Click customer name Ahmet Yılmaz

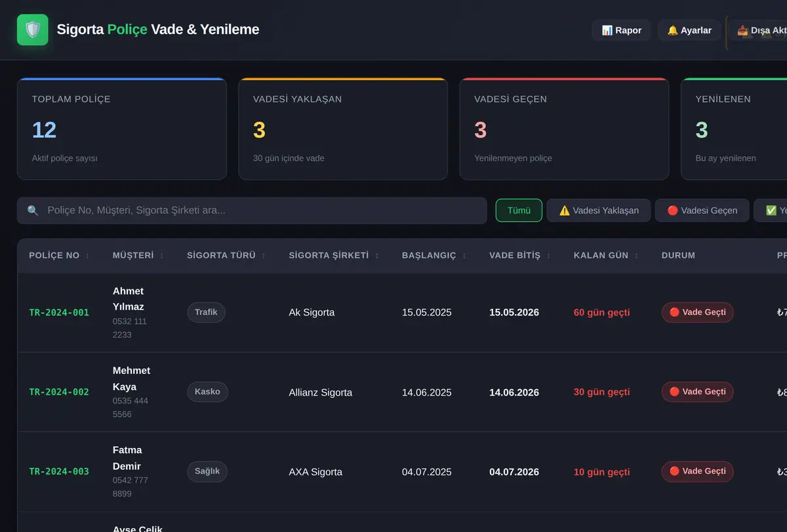point(129,299)
